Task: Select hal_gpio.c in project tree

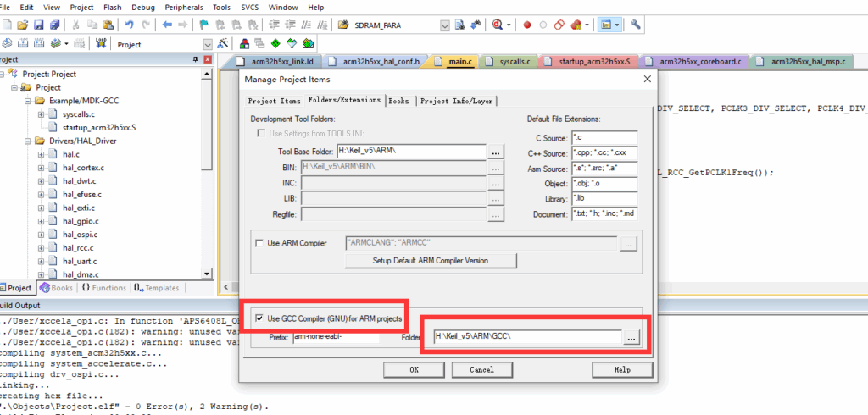Action: click(81, 221)
